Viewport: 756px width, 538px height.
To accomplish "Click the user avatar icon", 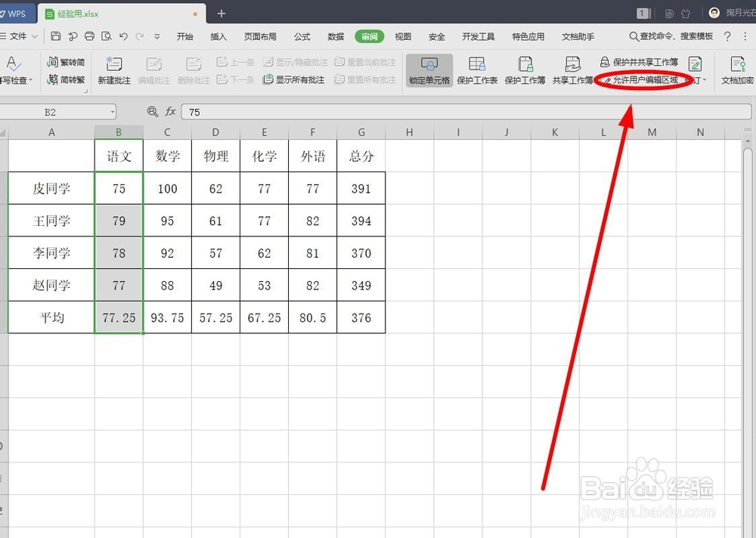I will (714, 13).
